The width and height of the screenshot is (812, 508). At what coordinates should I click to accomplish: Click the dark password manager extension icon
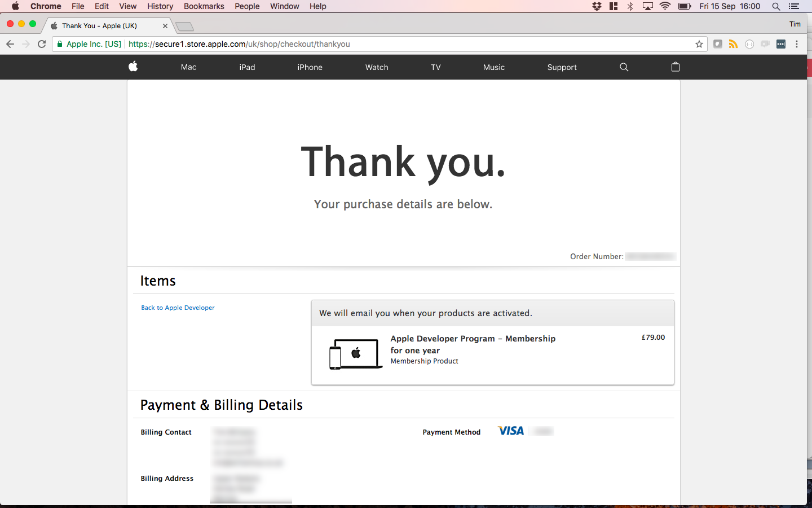pos(781,44)
